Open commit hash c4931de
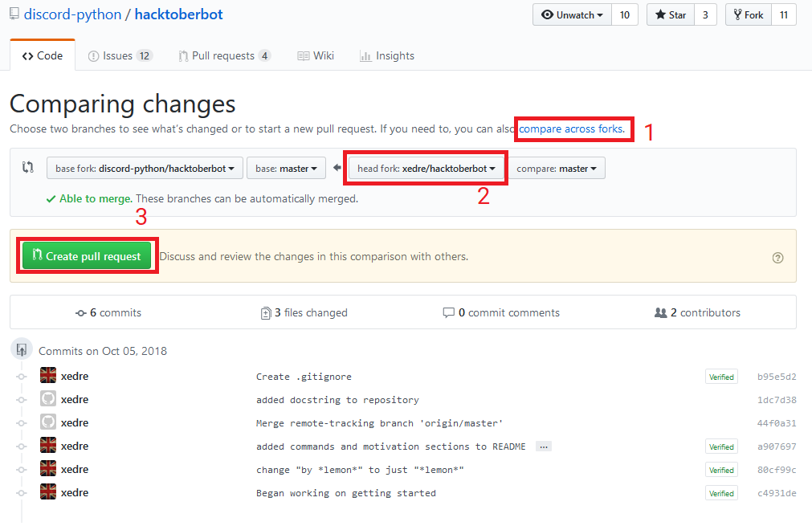812x526 pixels. (777, 493)
